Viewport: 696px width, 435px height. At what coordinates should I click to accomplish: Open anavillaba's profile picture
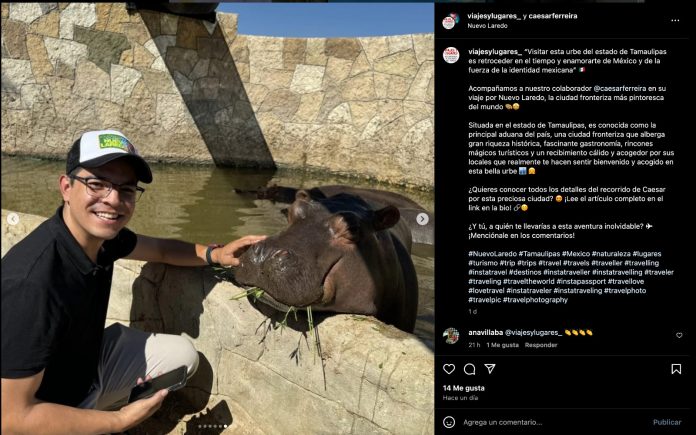pyautogui.click(x=451, y=336)
